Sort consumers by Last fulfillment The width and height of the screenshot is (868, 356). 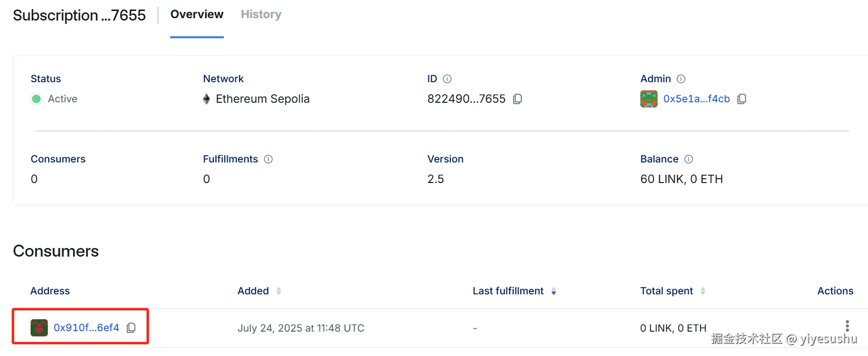point(554,291)
